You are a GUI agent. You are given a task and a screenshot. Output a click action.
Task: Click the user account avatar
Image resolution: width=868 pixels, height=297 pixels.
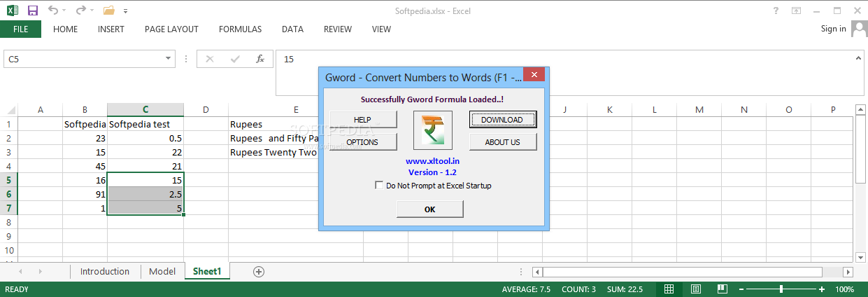pos(858,29)
